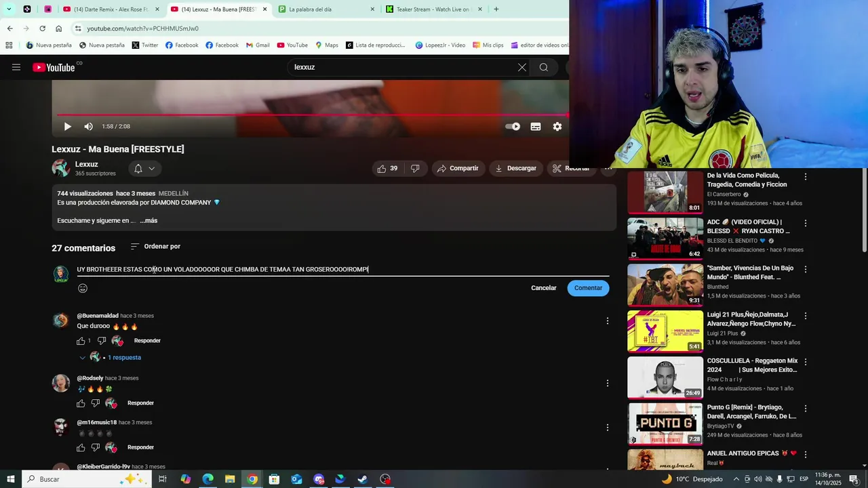The height and width of the screenshot is (488, 868).
Task: Open the Windows Start menu
Action: [10, 479]
